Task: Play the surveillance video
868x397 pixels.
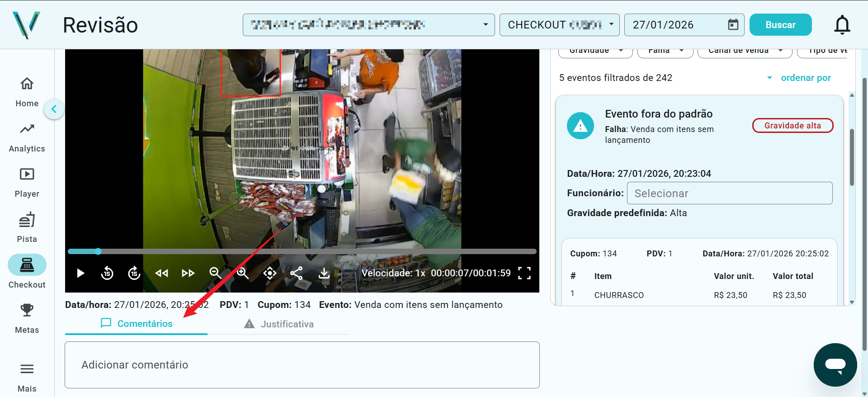Action: (80, 273)
